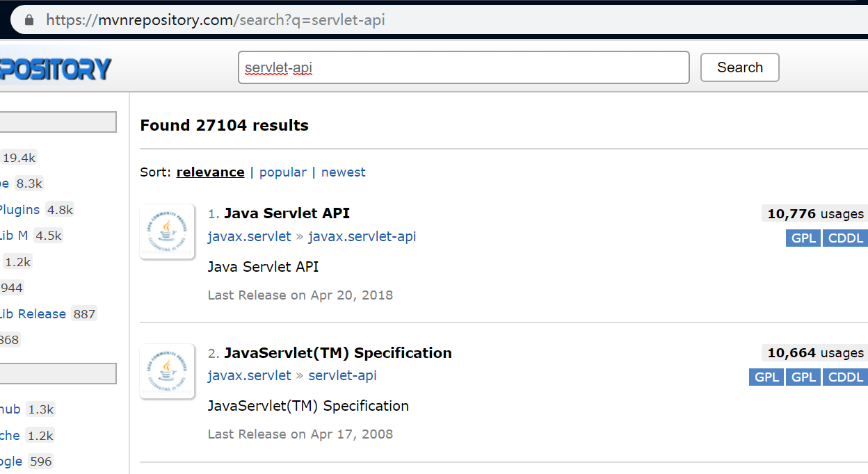Open javax.servlet group in second result
868x474 pixels.
click(249, 375)
